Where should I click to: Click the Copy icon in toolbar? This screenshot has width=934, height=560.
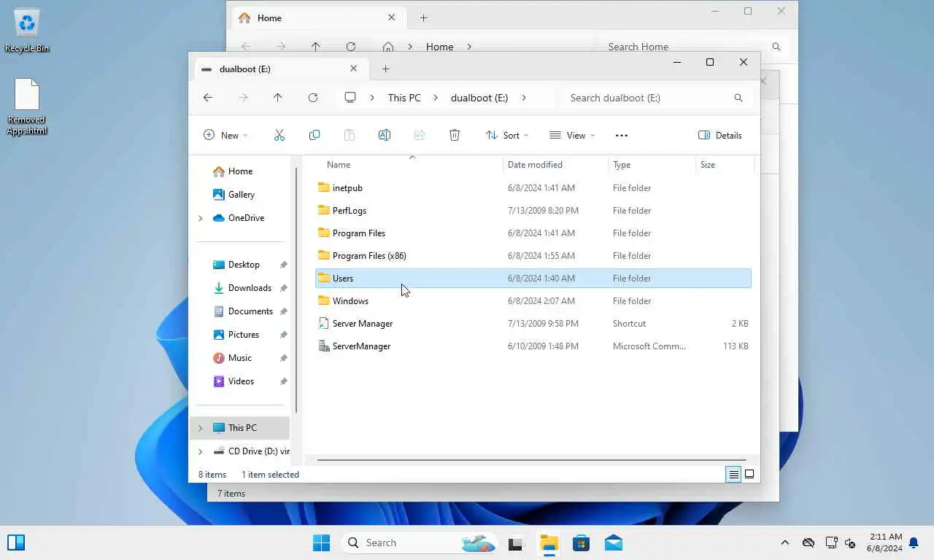coord(314,135)
